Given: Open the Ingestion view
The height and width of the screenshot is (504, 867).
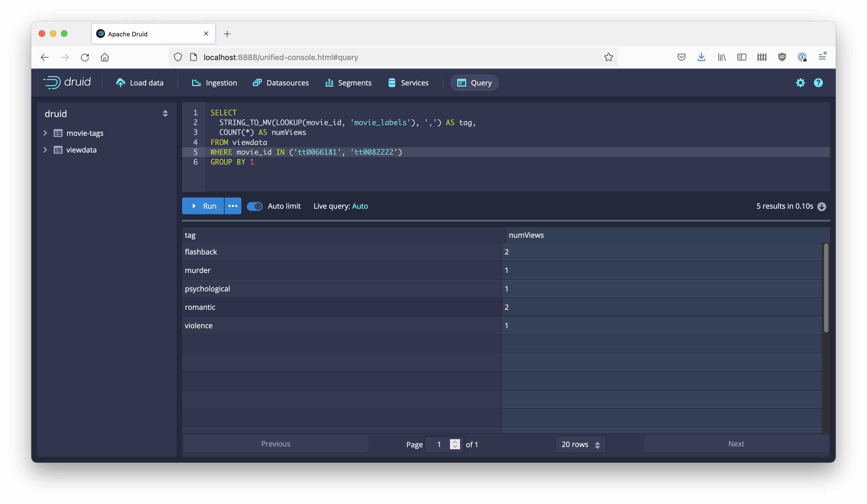Looking at the screenshot, I should pos(214,83).
